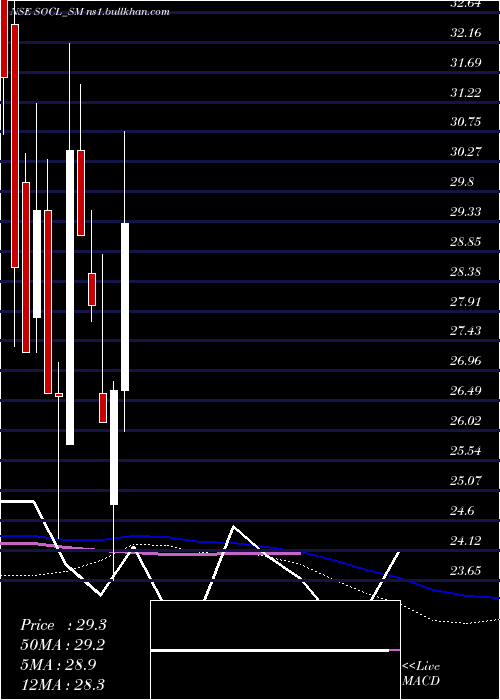Click the 28.38 price axis label
500x700 pixels.
click(466, 271)
